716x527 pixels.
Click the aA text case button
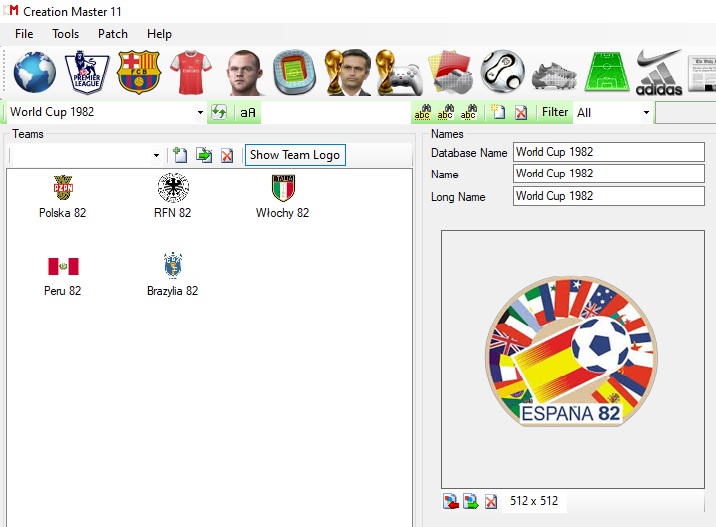point(247,112)
